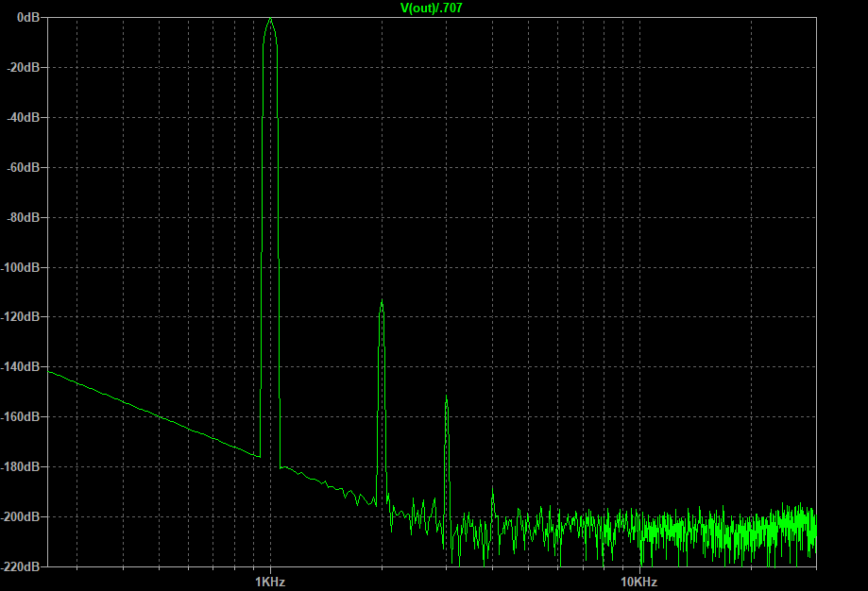
Task: Click the 0dB axis label
Action: (28, 18)
